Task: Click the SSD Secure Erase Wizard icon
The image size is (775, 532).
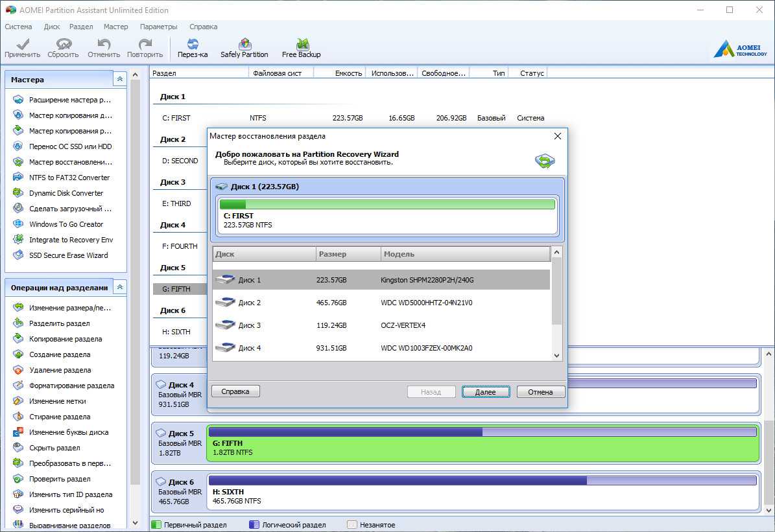Action: (x=18, y=255)
